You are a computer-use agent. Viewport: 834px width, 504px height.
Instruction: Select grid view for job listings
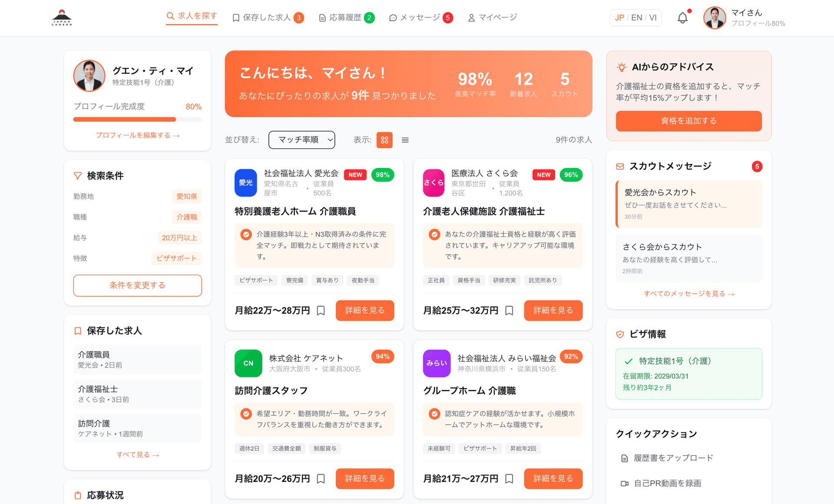tap(384, 140)
